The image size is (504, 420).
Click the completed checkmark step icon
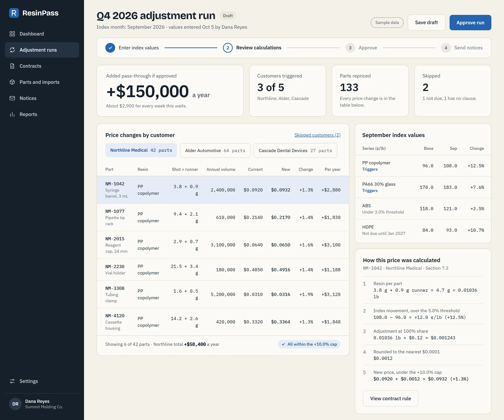110,48
